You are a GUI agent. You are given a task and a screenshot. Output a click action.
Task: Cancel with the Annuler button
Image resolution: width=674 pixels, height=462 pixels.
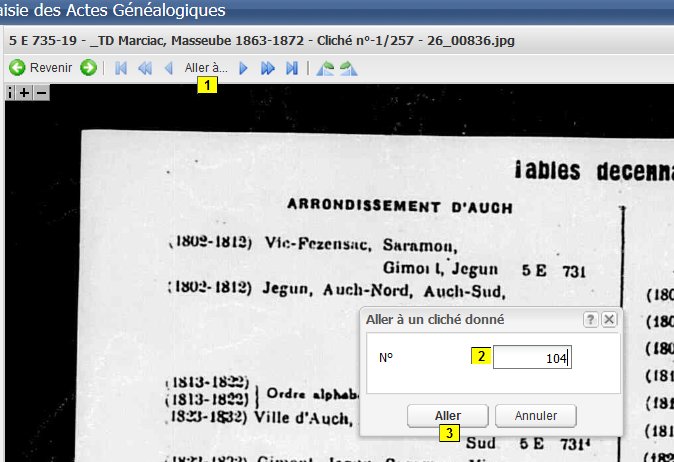tap(536, 416)
